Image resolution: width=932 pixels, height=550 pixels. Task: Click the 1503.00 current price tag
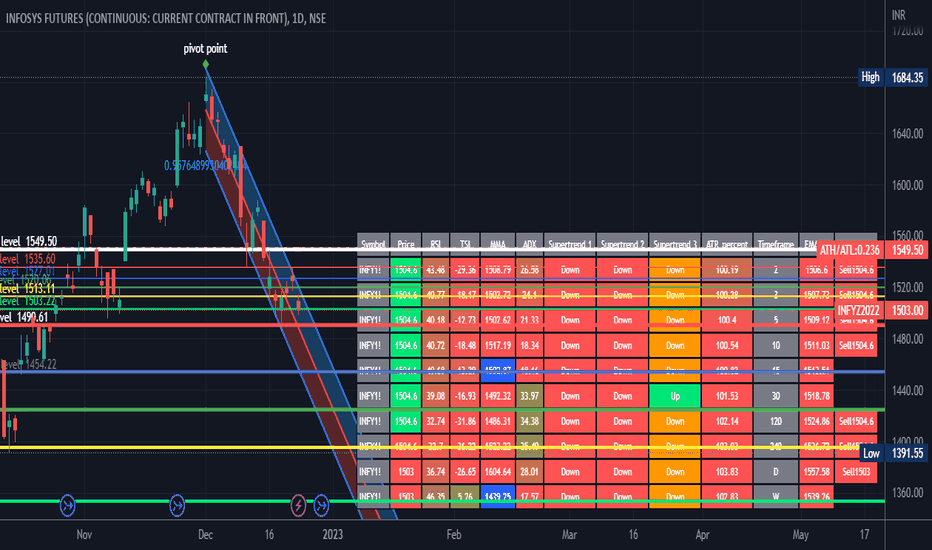tap(907, 310)
